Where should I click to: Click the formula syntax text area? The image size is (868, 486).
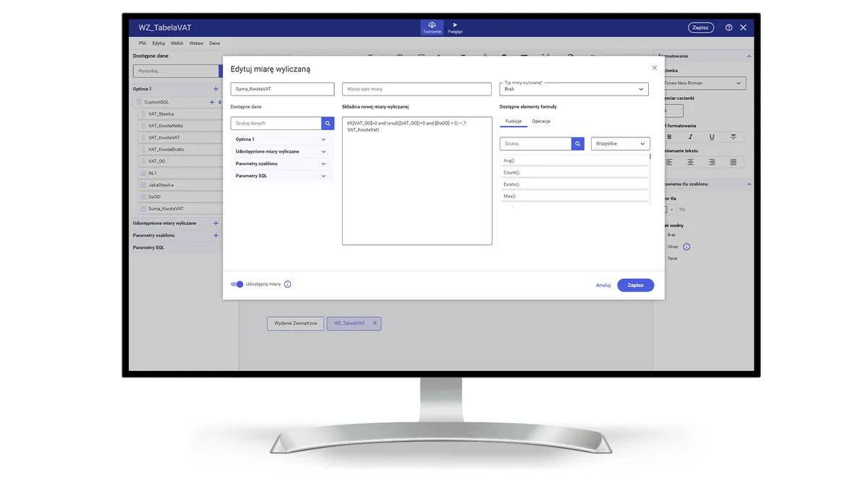point(417,181)
